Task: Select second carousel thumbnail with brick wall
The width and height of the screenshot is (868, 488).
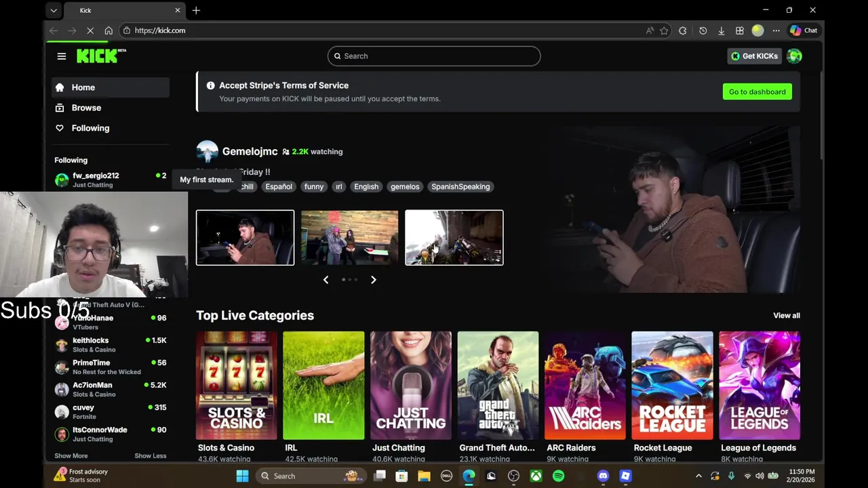Action: (350, 237)
